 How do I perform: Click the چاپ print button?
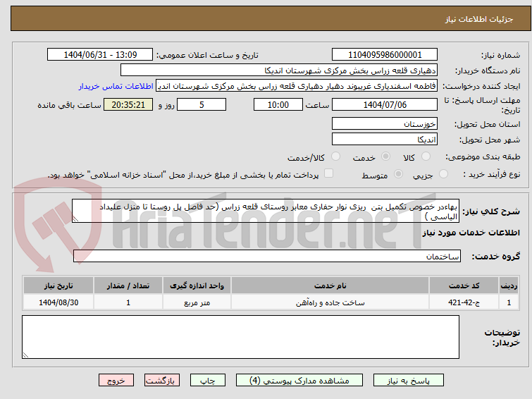point(208,381)
